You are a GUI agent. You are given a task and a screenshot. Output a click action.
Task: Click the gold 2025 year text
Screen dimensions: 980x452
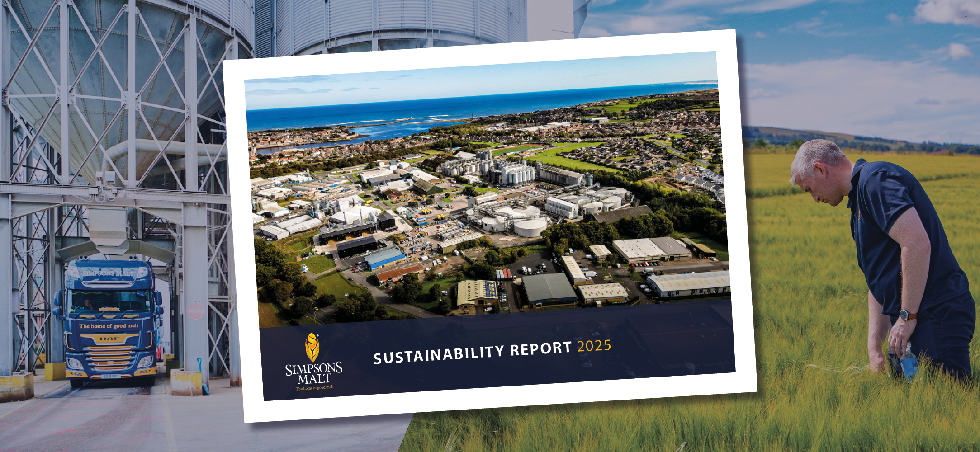click(x=594, y=346)
